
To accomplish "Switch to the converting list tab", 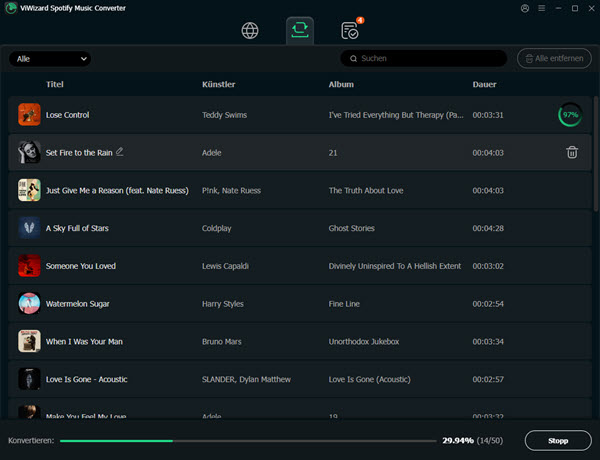I will (300, 30).
